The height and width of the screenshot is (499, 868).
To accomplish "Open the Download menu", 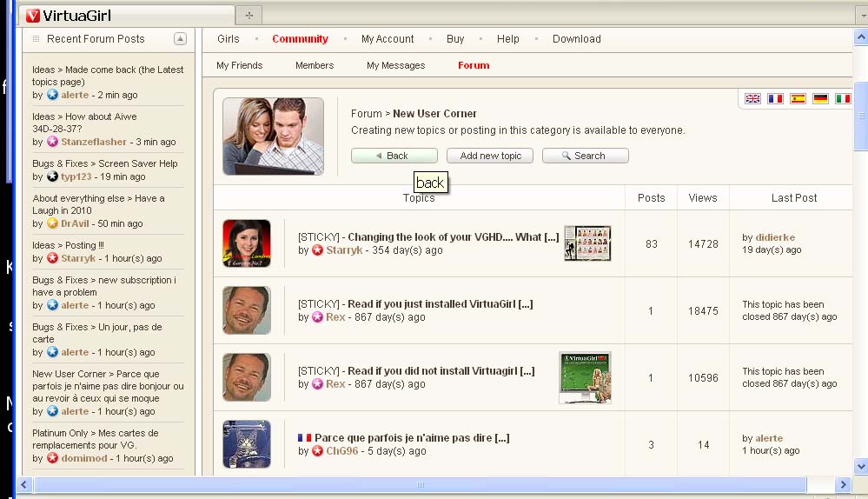I will [576, 39].
